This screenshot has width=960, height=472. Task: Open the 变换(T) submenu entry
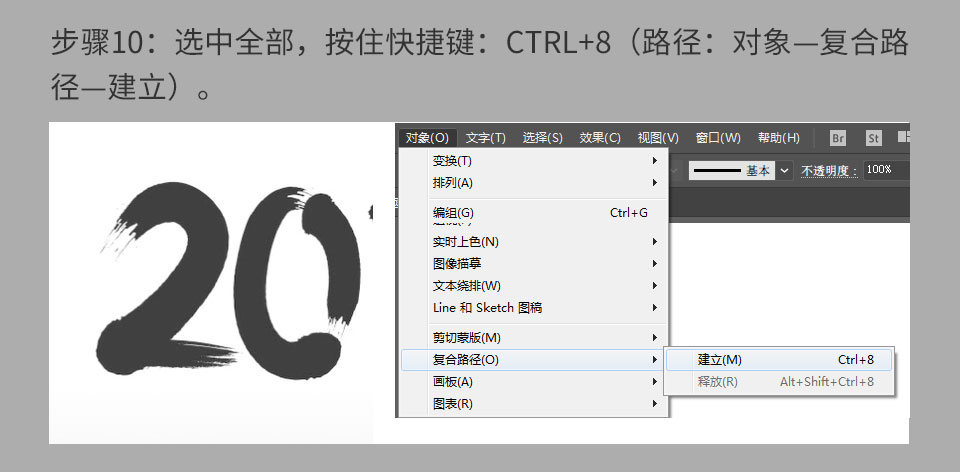(533, 161)
